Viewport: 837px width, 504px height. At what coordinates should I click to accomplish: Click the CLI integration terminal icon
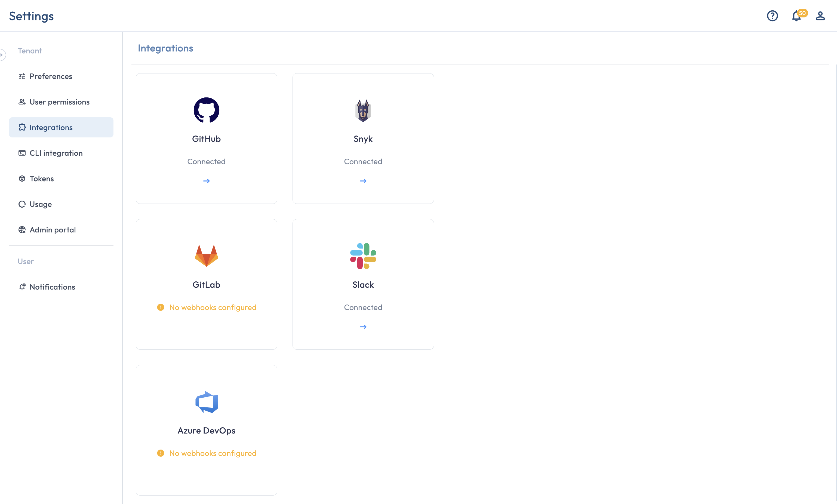pyautogui.click(x=22, y=153)
